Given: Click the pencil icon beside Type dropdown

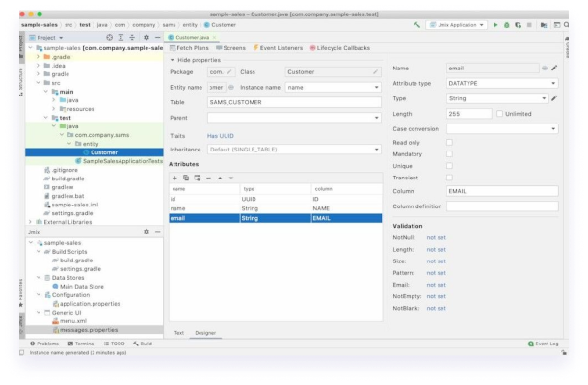Looking at the screenshot, I should point(554,98).
